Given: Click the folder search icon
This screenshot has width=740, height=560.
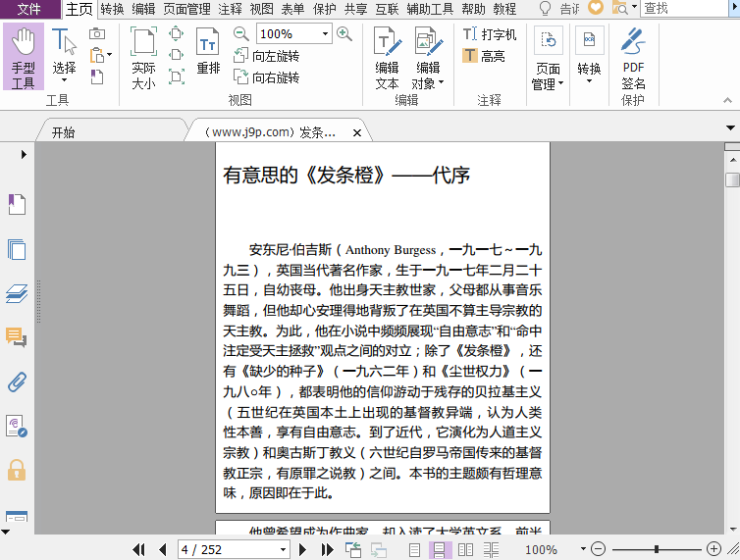Looking at the screenshot, I should tap(620, 8).
